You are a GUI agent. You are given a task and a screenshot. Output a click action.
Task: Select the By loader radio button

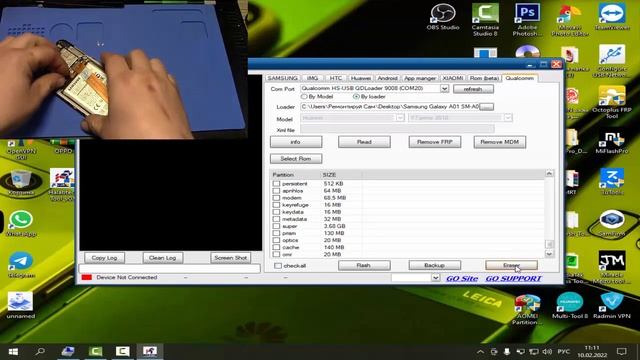[x=356, y=97]
